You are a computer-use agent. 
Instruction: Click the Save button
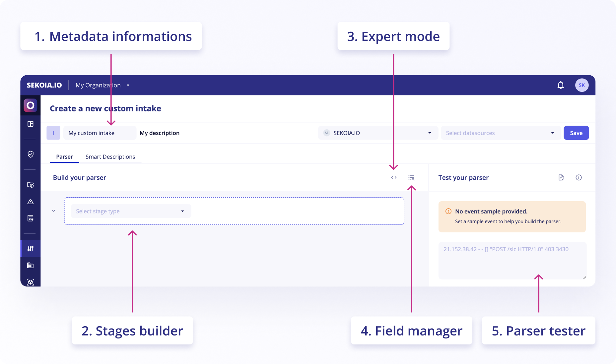pyautogui.click(x=576, y=133)
